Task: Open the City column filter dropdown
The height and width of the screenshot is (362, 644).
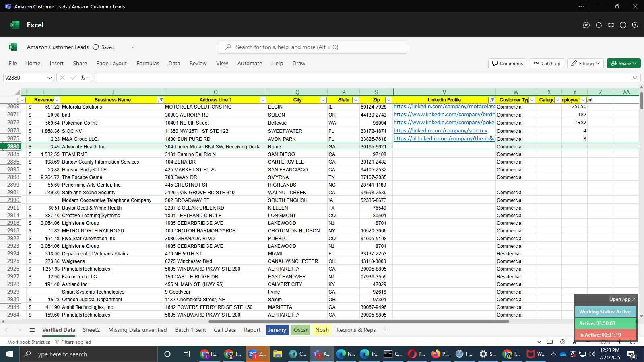Action: click(x=323, y=100)
